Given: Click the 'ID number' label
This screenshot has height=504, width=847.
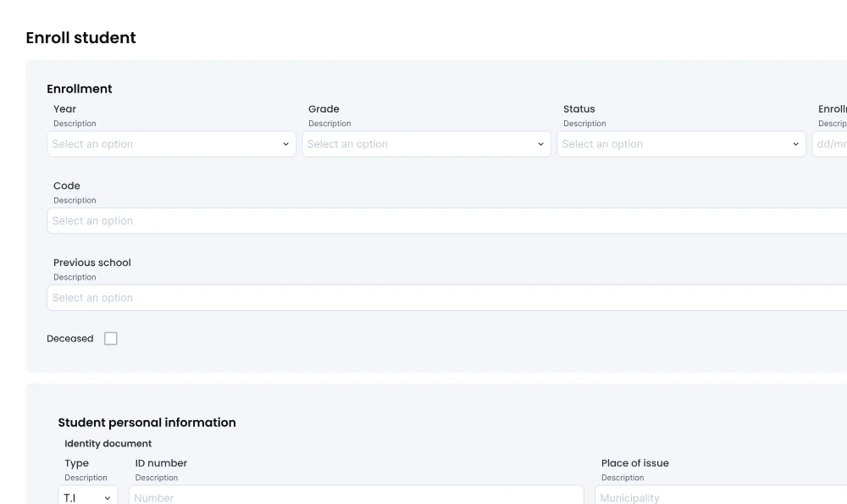Looking at the screenshot, I should [161, 463].
